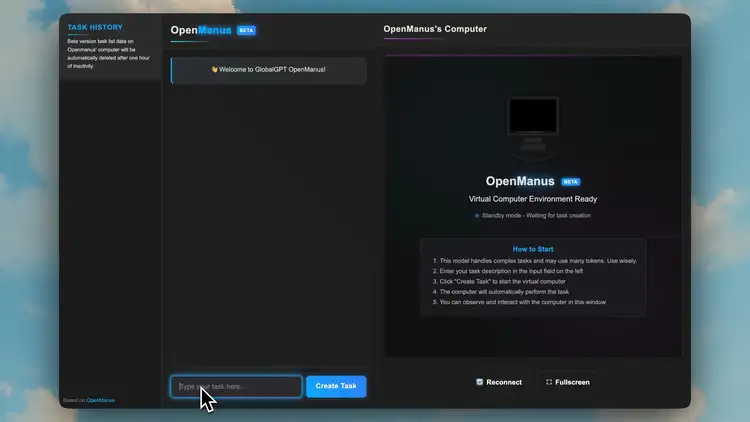Click the Create Task button
The height and width of the screenshot is (422, 750).
(x=336, y=386)
